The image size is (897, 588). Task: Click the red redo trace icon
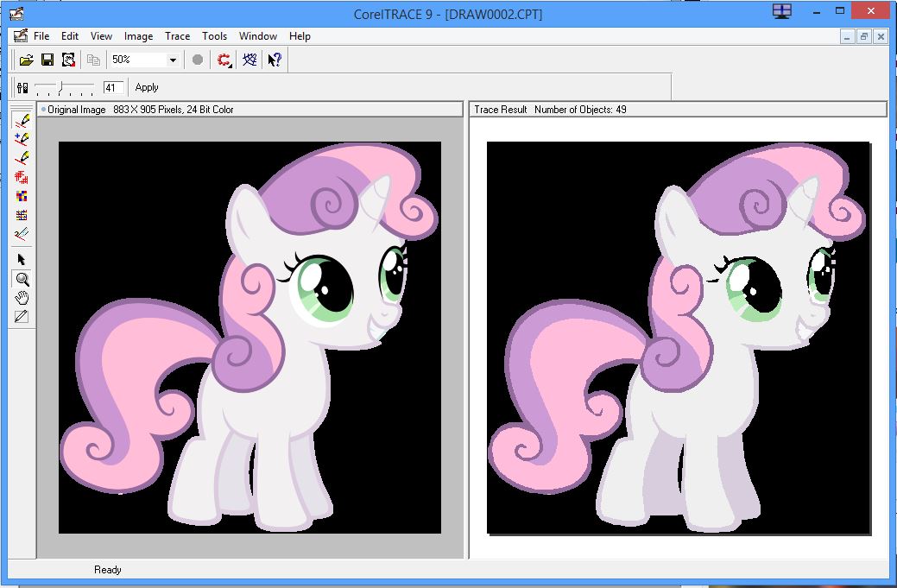click(224, 60)
